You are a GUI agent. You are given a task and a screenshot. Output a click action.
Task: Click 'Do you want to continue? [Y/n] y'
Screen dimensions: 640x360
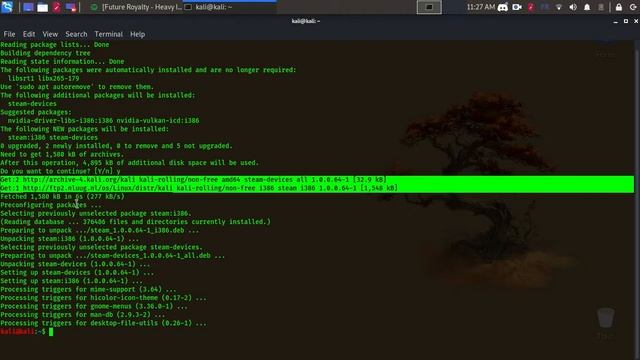click(60, 171)
